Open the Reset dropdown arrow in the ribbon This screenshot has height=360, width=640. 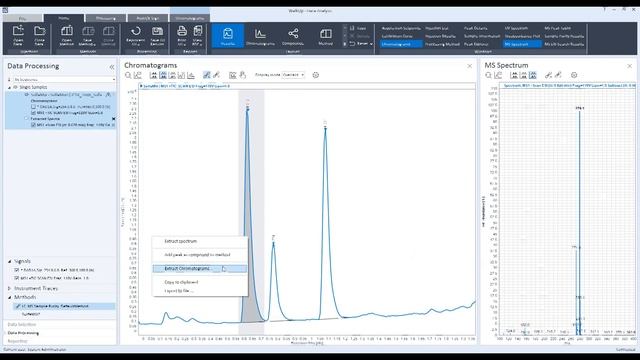(371, 44)
